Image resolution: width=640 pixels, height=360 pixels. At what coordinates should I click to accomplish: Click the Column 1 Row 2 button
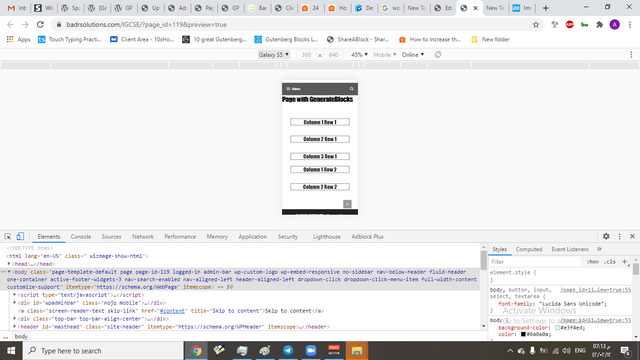click(320, 169)
